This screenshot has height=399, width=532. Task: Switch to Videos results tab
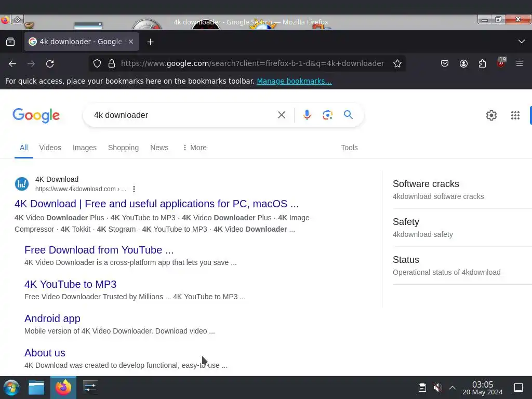tap(50, 148)
